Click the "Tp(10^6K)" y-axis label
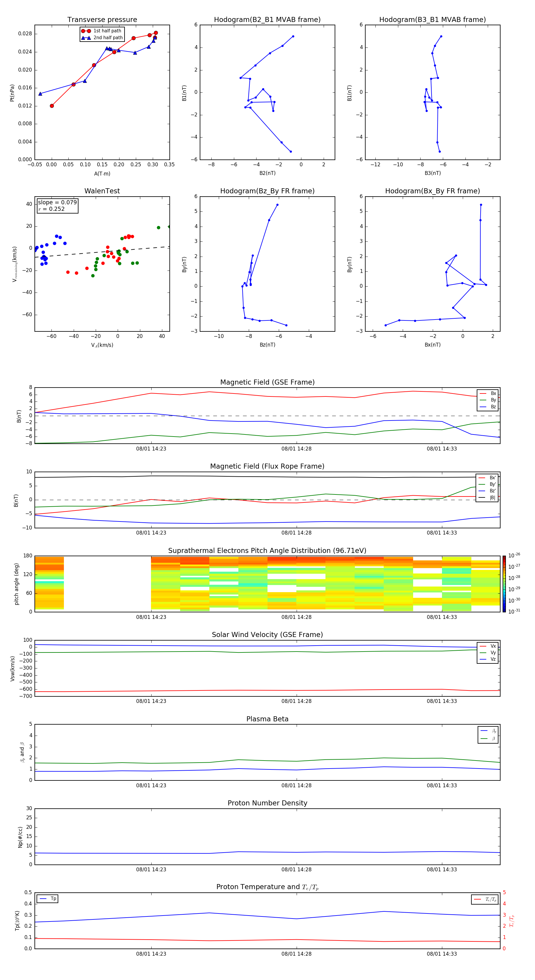This screenshot has height=980, width=535. click(x=17, y=921)
